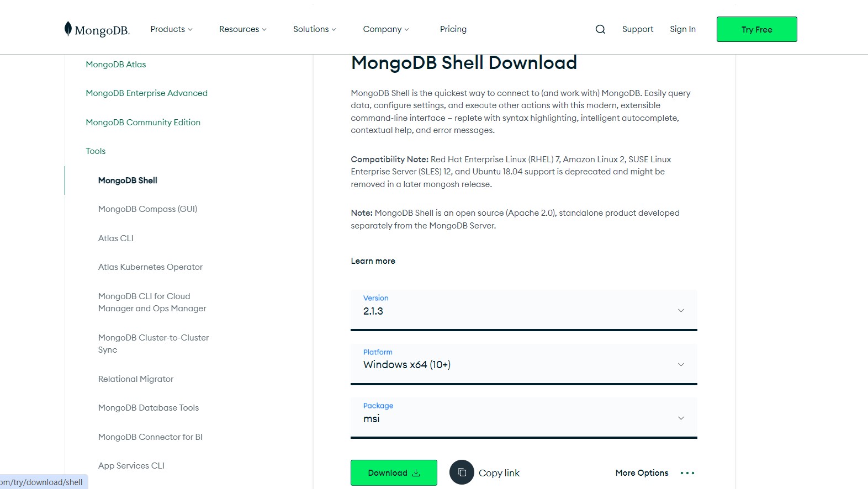Open the search magnifier icon

point(600,29)
